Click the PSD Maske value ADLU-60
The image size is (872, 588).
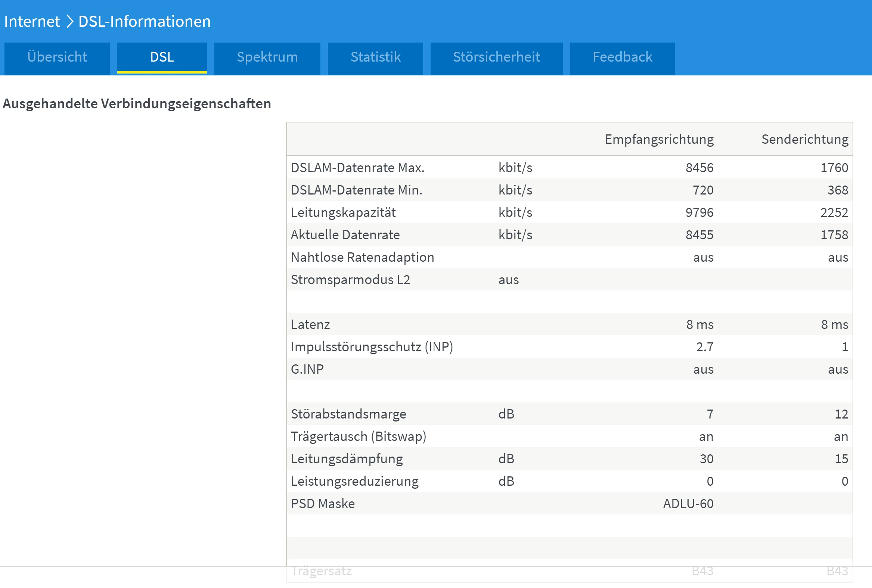[x=688, y=504]
